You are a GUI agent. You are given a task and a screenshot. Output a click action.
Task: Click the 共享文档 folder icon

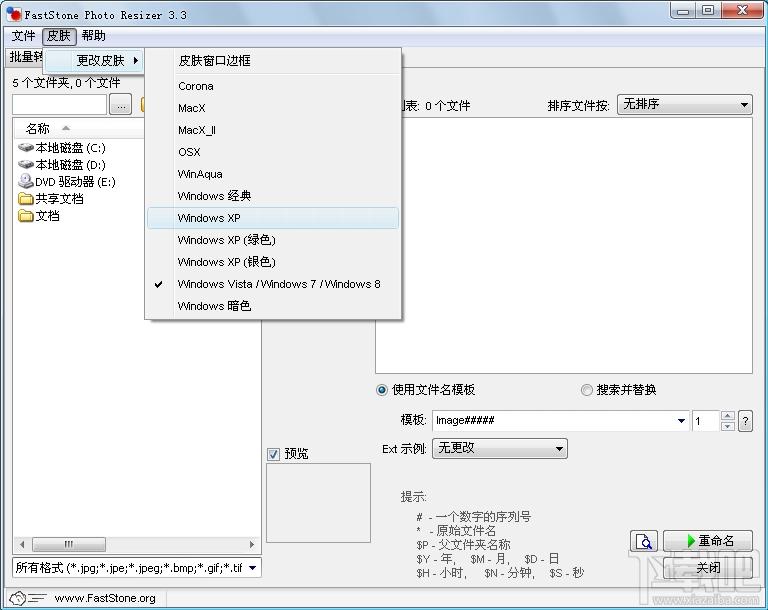point(25,199)
